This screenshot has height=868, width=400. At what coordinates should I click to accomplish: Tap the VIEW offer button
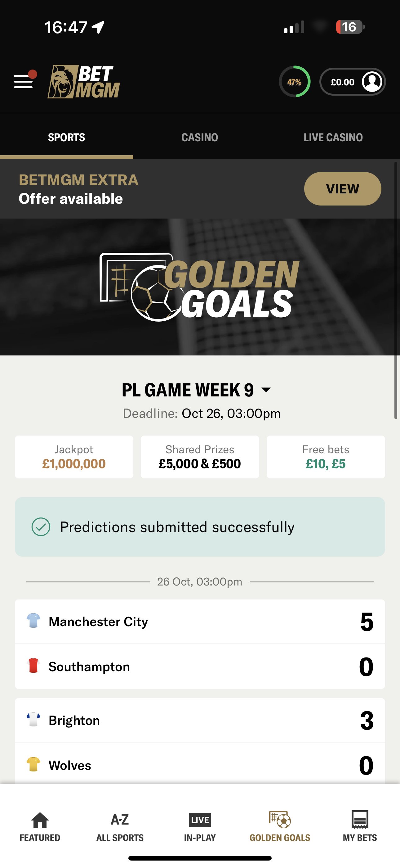point(342,189)
